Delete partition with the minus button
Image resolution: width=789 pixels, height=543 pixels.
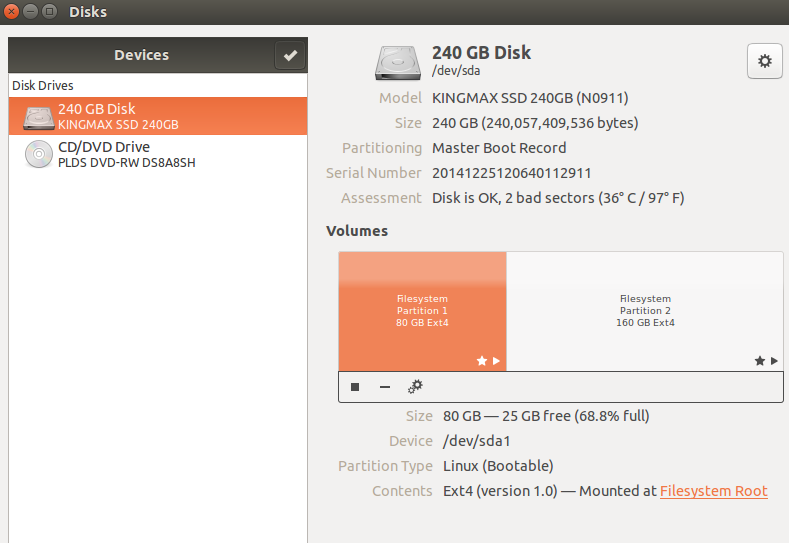pyautogui.click(x=385, y=387)
